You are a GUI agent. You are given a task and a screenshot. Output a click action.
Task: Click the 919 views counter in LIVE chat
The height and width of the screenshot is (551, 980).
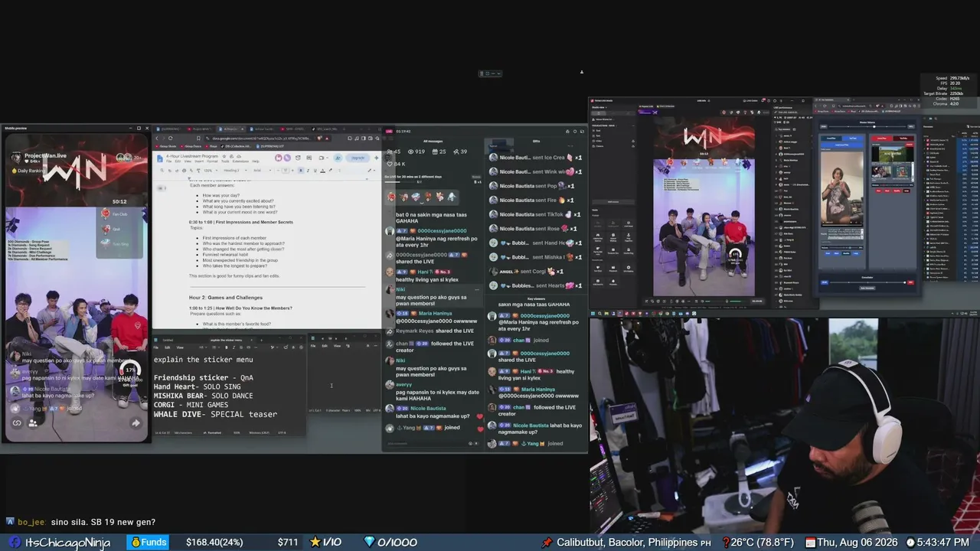[x=416, y=152]
